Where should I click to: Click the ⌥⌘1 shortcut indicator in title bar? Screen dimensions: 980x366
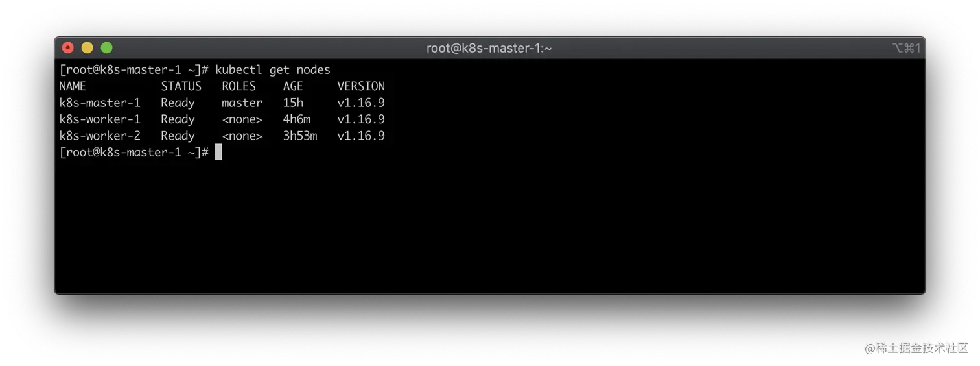pyautogui.click(x=906, y=48)
